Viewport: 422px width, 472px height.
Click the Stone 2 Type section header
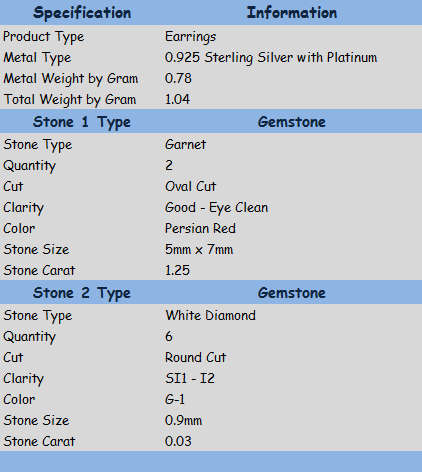point(82,293)
